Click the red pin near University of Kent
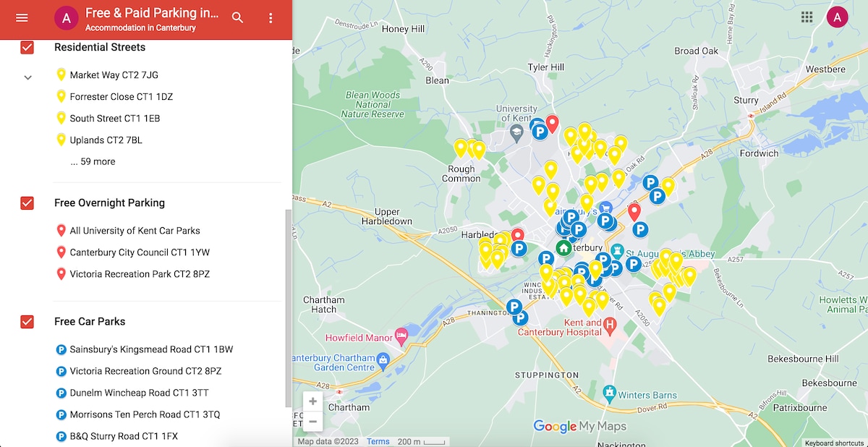The image size is (868, 447). click(x=553, y=124)
